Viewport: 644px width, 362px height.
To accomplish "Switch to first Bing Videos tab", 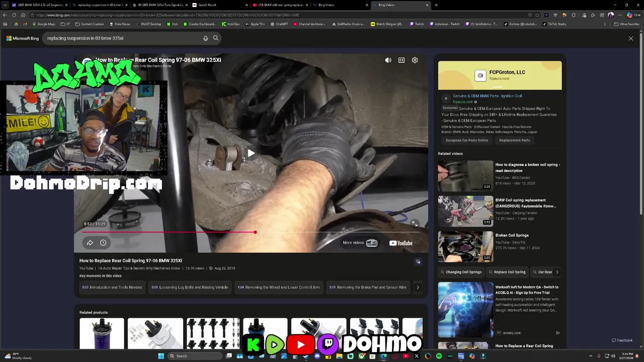I will point(341,5).
